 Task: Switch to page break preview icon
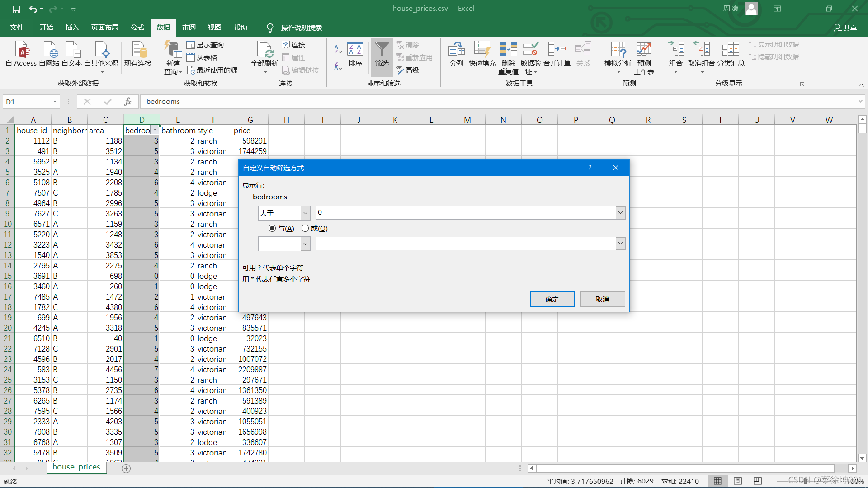coord(758,481)
